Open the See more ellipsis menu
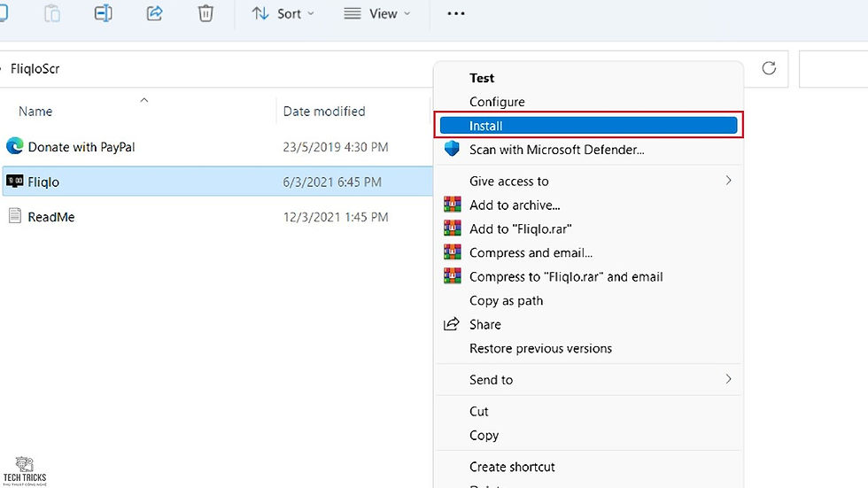868x488 pixels. tap(455, 13)
